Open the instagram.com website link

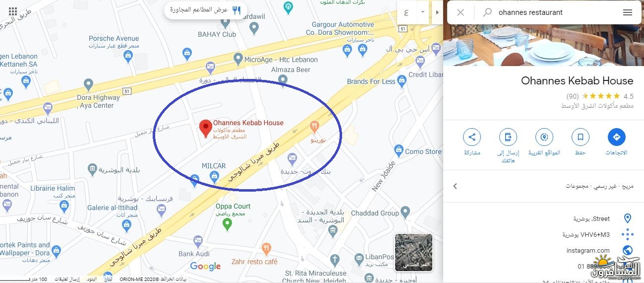coord(588,250)
